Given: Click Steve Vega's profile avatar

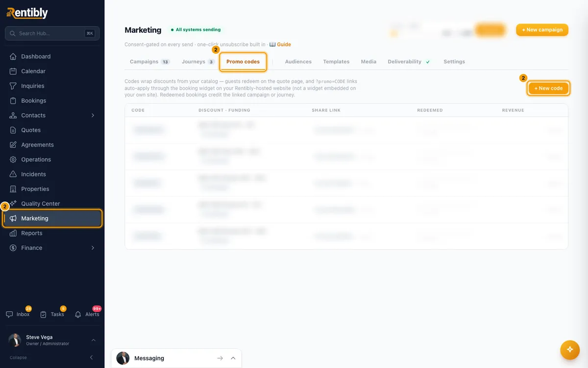Looking at the screenshot, I should coord(15,341).
